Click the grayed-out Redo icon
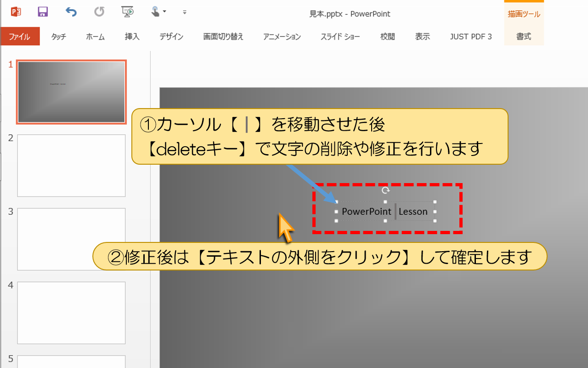Viewport: 588px width, 368px height. (99, 11)
